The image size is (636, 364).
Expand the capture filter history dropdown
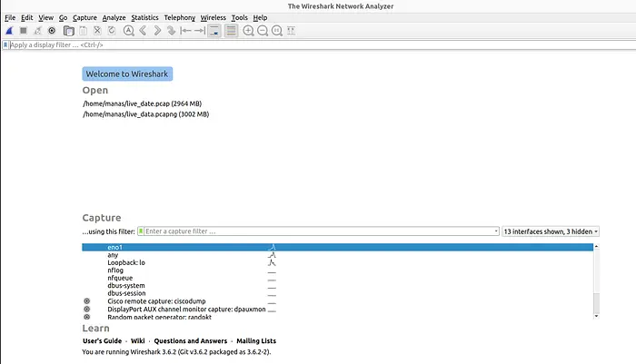[x=496, y=231]
